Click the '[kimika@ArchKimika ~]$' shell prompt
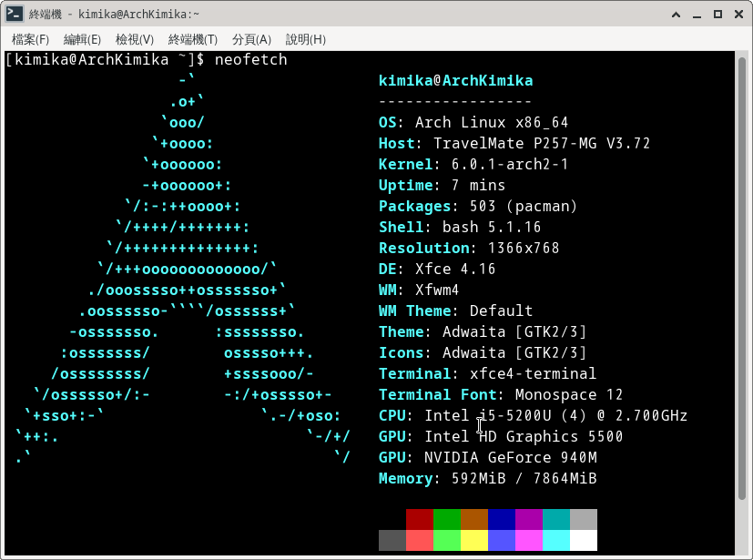Viewport: 753px width, 560px height. coord(106,59)
